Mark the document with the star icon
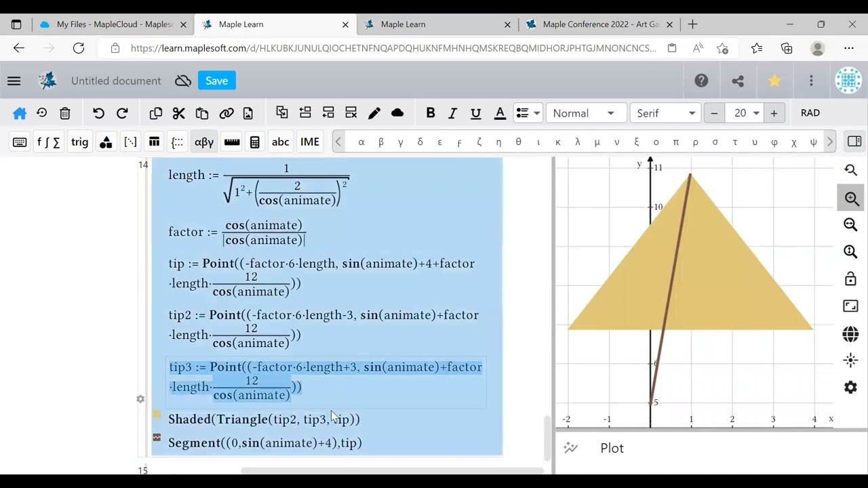This screenshot has width=868, height=488. pos(774,81)
